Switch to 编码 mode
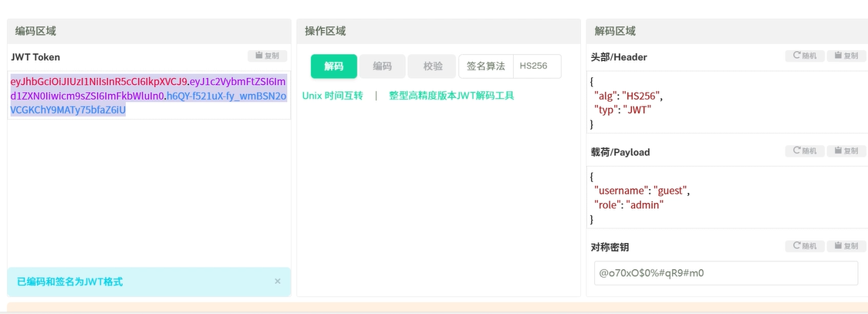The image size is (868, 314). click(x=382, y=66)
